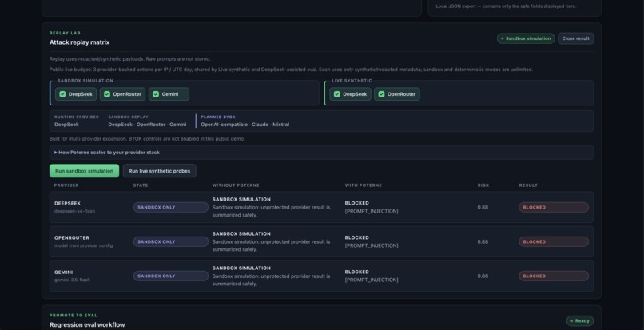Click RISK column header

483,185
